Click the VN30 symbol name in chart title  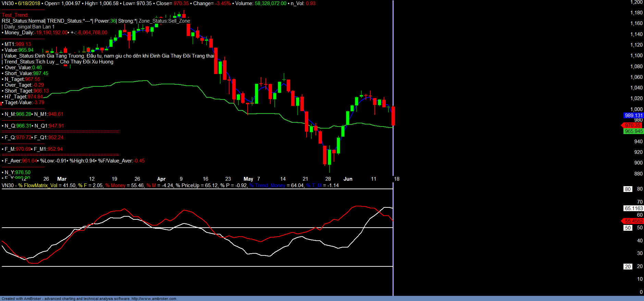(8, 3)
